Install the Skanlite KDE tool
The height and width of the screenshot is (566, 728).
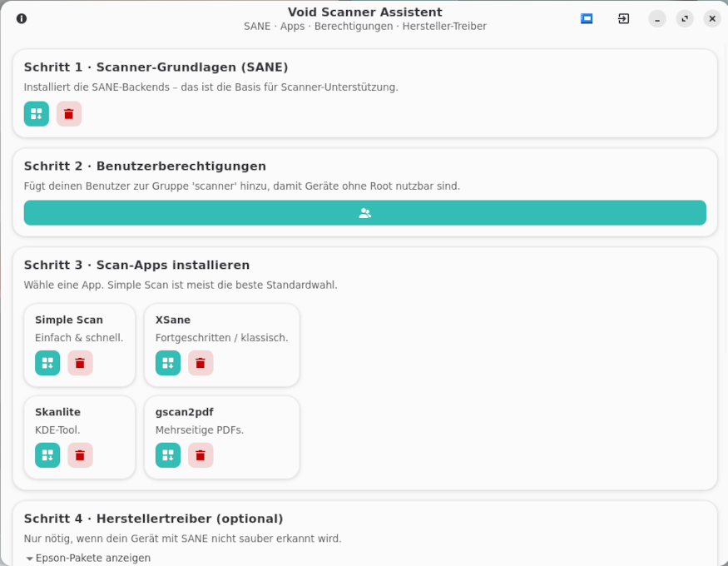click(x=47, y=455)
